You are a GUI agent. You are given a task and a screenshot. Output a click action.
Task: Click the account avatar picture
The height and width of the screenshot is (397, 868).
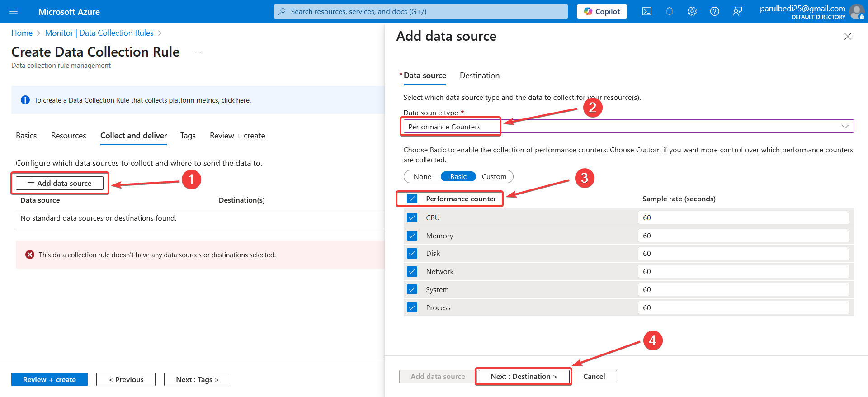[857, 11]
